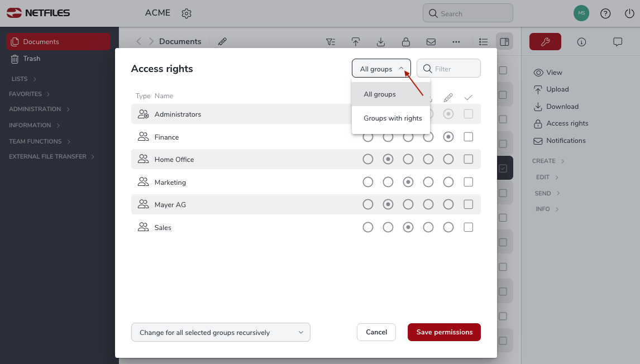Select the red wrench tools tab

tap(545, 42)
